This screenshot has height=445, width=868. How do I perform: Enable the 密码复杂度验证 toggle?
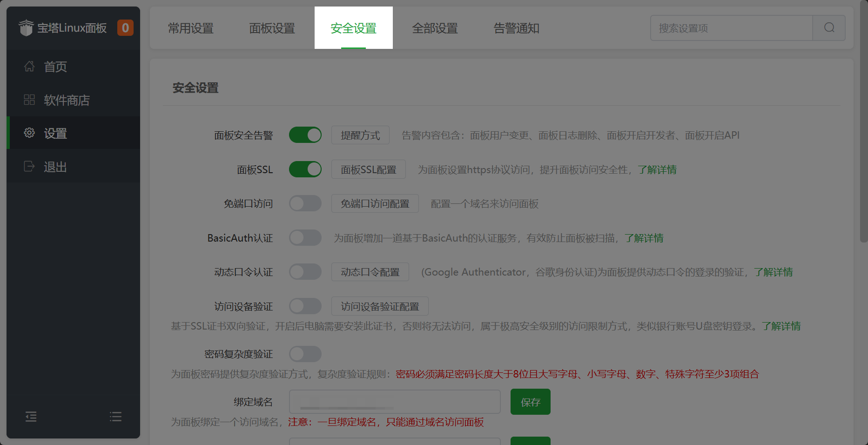[x=305, y=354]
